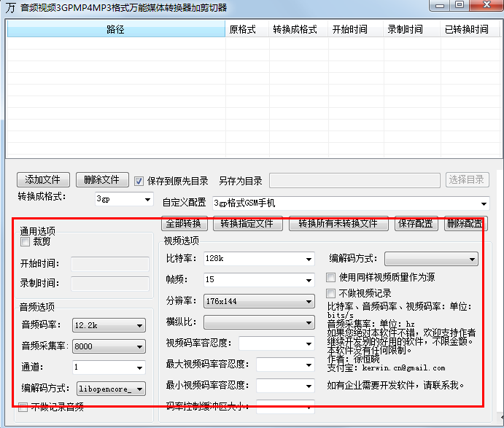
Task: Click the 如有企业需要开发软件 contact text
Action: 396,385
